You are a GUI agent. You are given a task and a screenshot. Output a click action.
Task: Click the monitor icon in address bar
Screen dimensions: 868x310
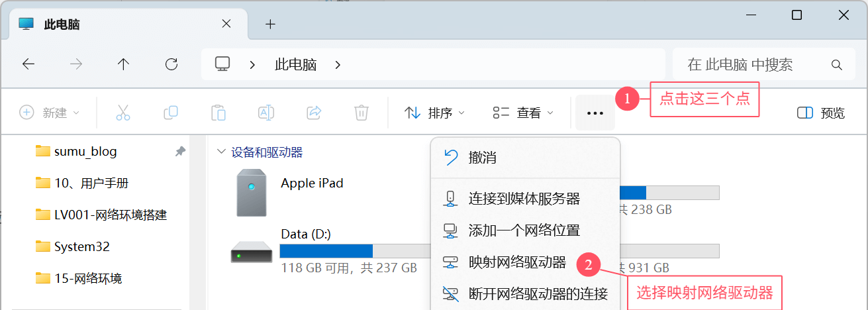(x=222, y=64)
